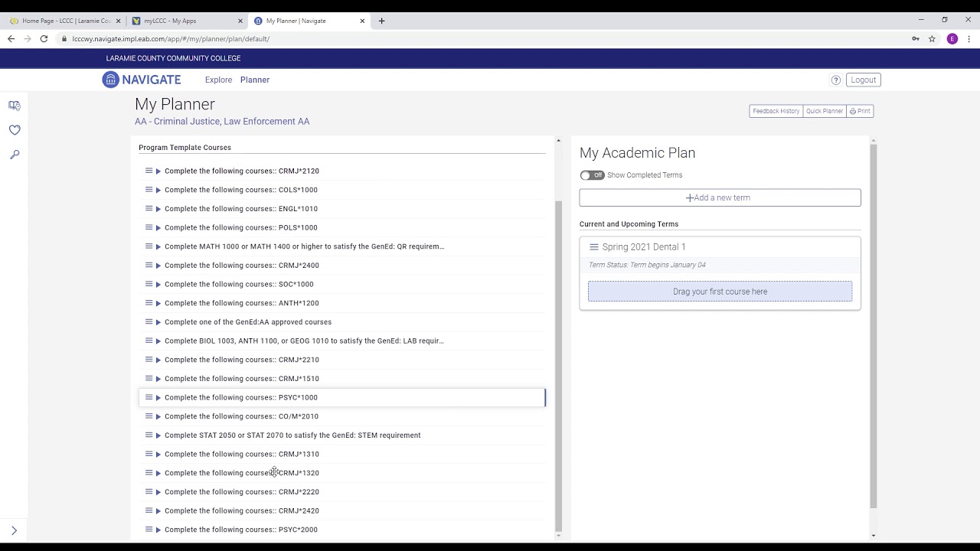Screen dimensions: 980x551
Task: Click the help question mark icon
Action: tap(836, 80)
